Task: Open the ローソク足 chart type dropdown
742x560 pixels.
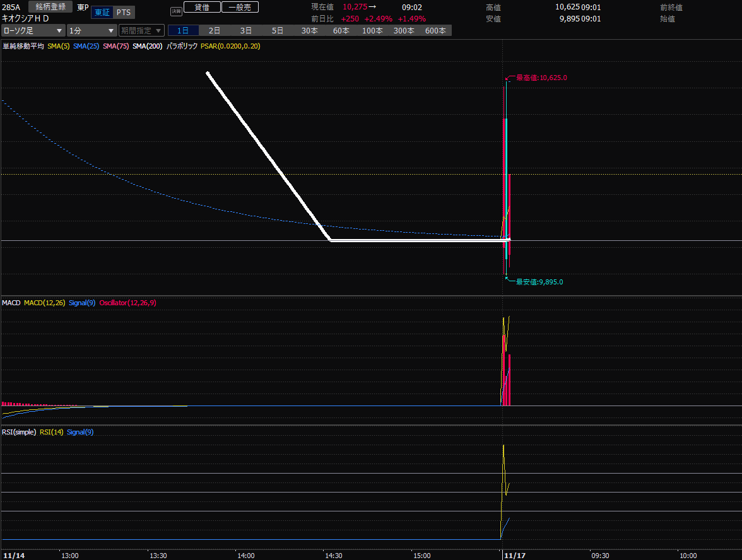Action: [33, 30]
